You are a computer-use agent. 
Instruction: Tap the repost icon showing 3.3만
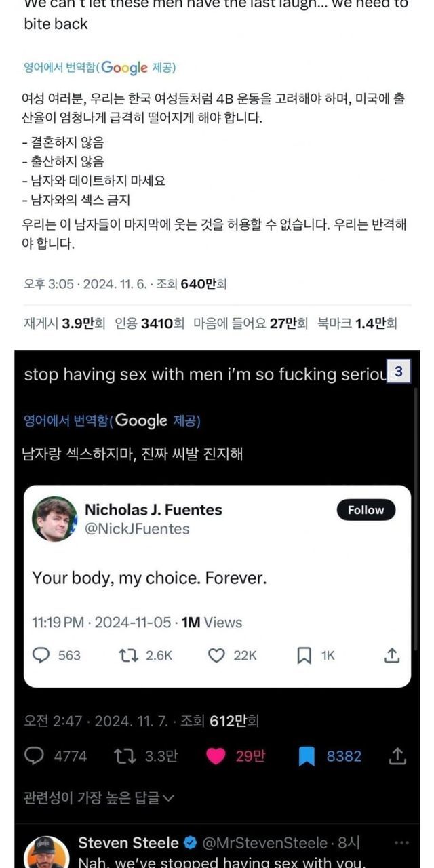pyautogui.click(x=127, y=756)
